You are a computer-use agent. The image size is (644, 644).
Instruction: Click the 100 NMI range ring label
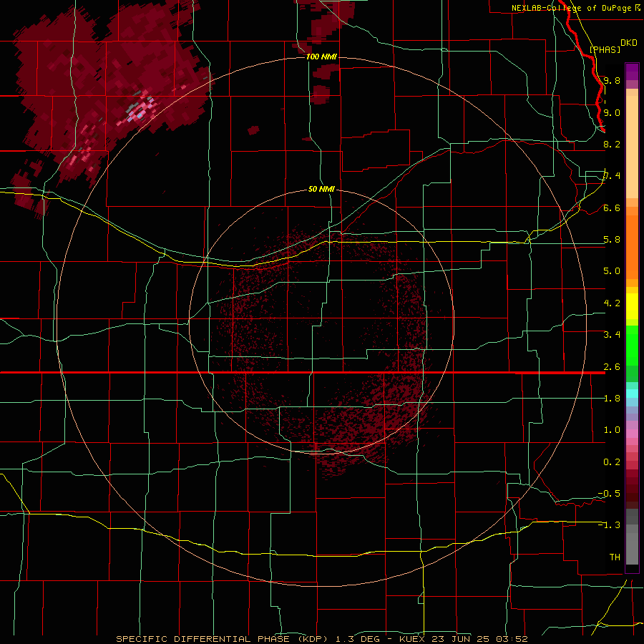click(x=321, y=57)
